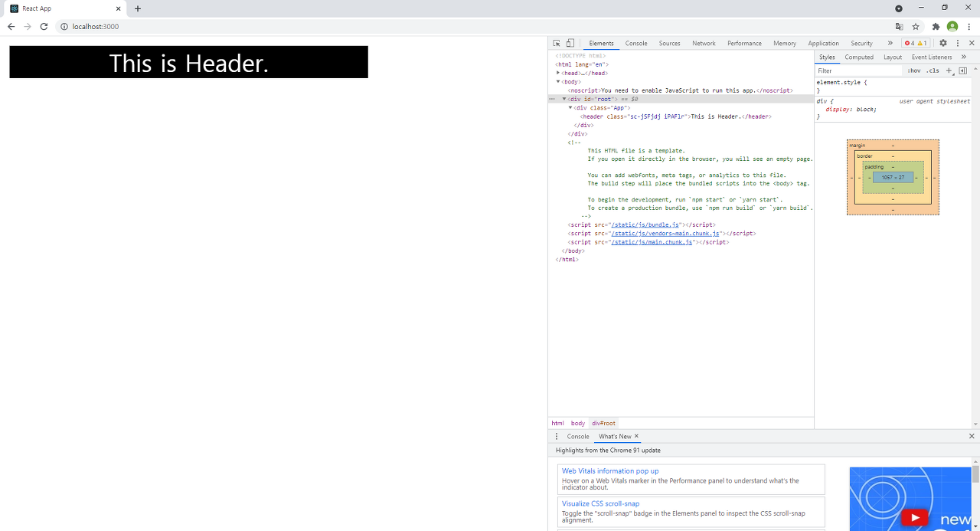Open the errors and warnings counter
980x531 pixels.
tap(916, 43)
